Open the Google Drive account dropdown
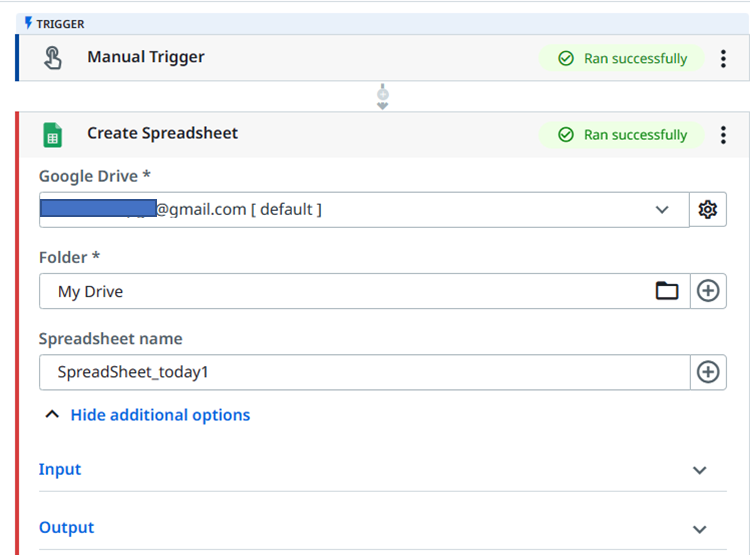The height and width of the screenshot is (555, 750). (x=661, y=209)
